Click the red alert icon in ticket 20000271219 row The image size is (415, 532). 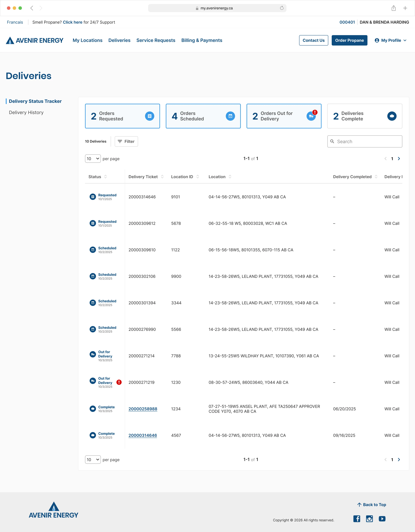[119, 382]
